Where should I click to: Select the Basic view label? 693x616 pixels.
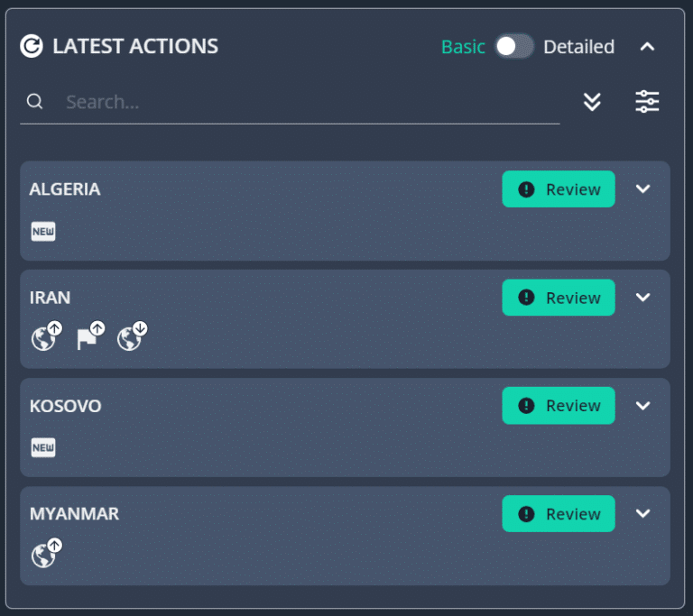click(x=463, y=47)
